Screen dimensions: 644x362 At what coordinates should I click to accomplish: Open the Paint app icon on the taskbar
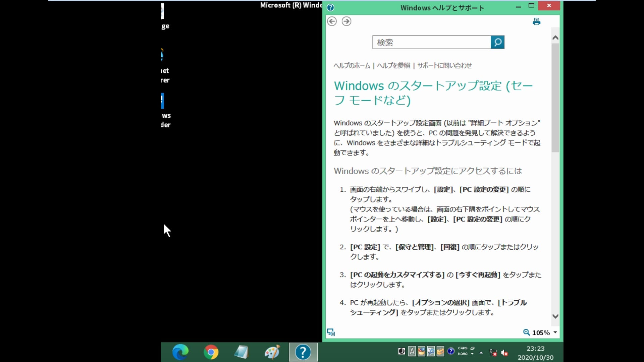(x=272, y=352)
